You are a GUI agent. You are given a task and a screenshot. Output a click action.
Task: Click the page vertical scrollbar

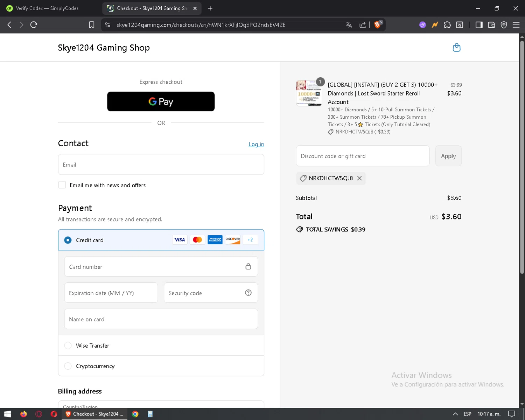pyautogui.click(x=522, y=157)
